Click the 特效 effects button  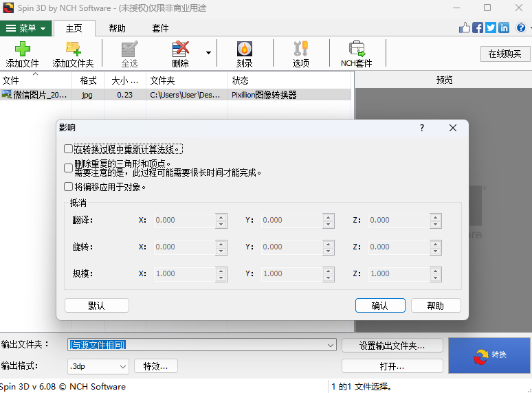pos(156,366)
